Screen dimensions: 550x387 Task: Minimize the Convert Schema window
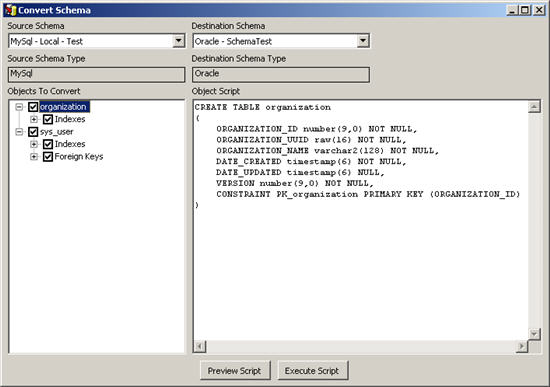[512, 10]
